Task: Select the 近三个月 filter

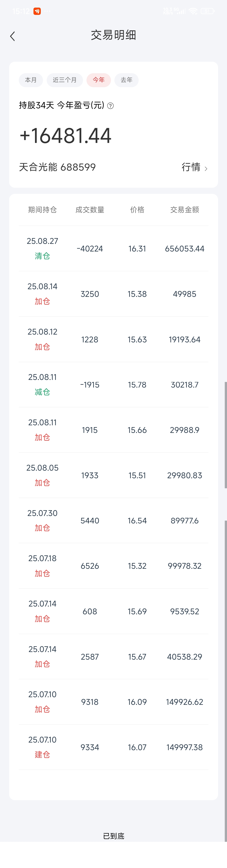Action: 65,80
